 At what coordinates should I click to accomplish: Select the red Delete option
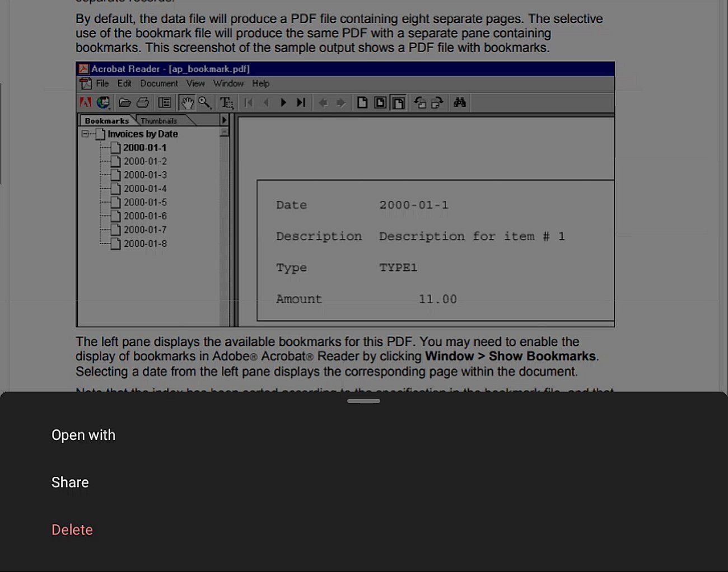[x=72, y=529]
